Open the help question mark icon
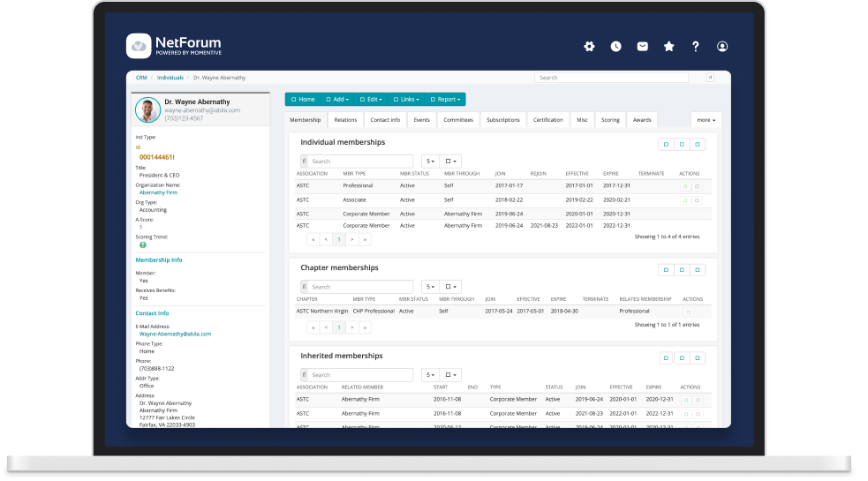The image size is (868, 481). pyautogui.click(x=695, y=47)
